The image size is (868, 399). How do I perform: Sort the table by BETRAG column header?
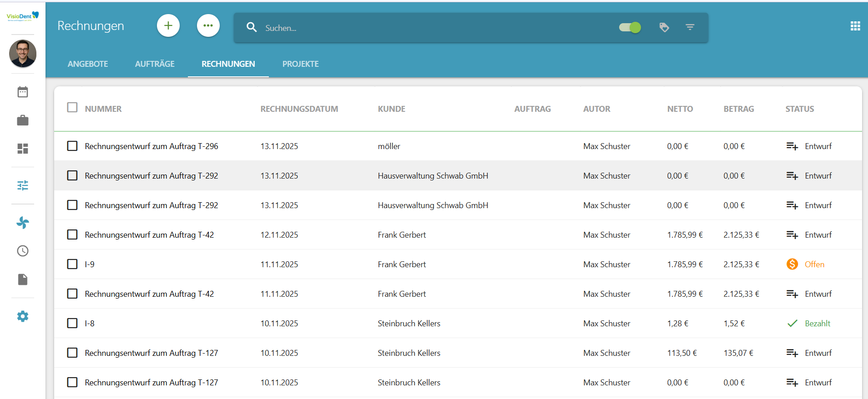[738, 109]
